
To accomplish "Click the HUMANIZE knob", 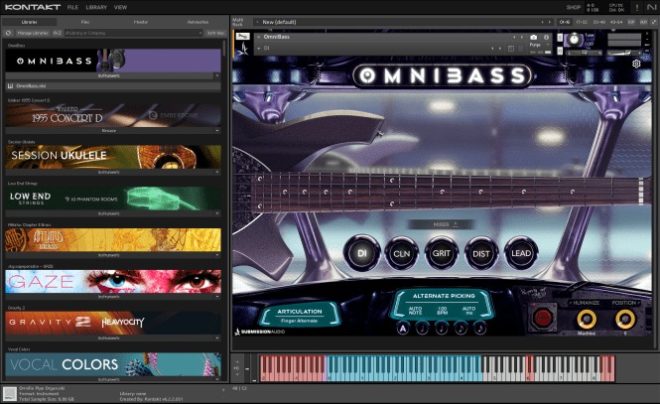I will point(586,319).
